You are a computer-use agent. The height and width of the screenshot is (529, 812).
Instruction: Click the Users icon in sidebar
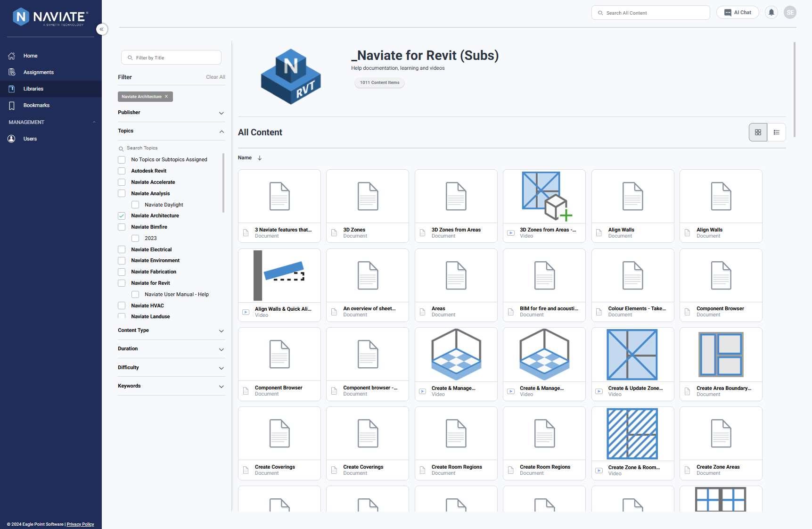[x=12, y=139]
